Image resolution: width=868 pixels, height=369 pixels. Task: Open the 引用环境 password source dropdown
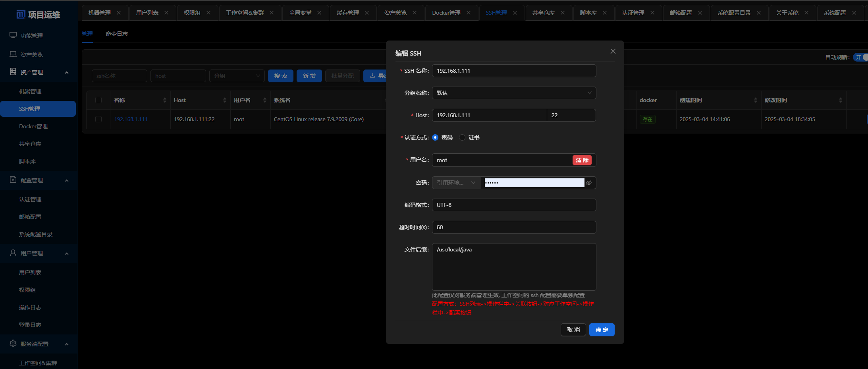(x=456, y=183)
